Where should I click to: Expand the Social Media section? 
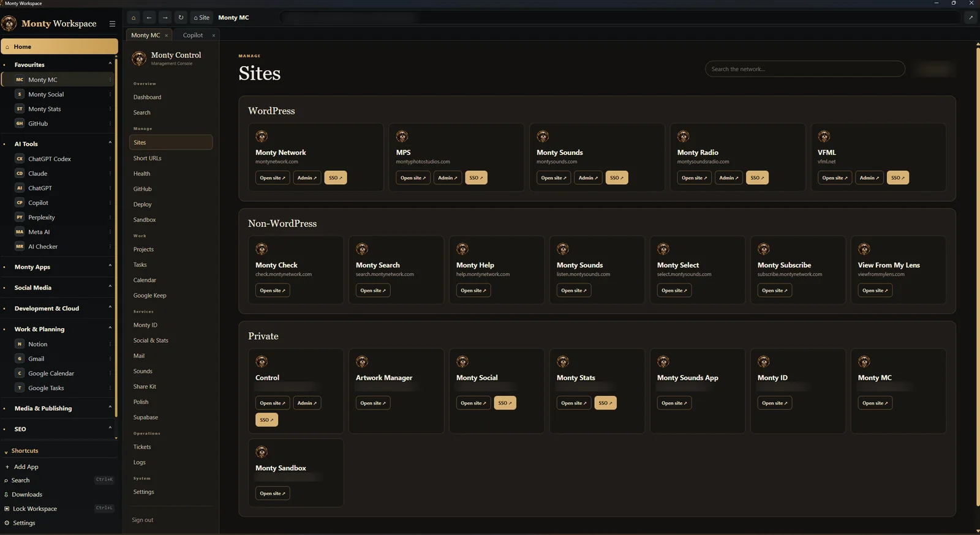click(110, 287)
